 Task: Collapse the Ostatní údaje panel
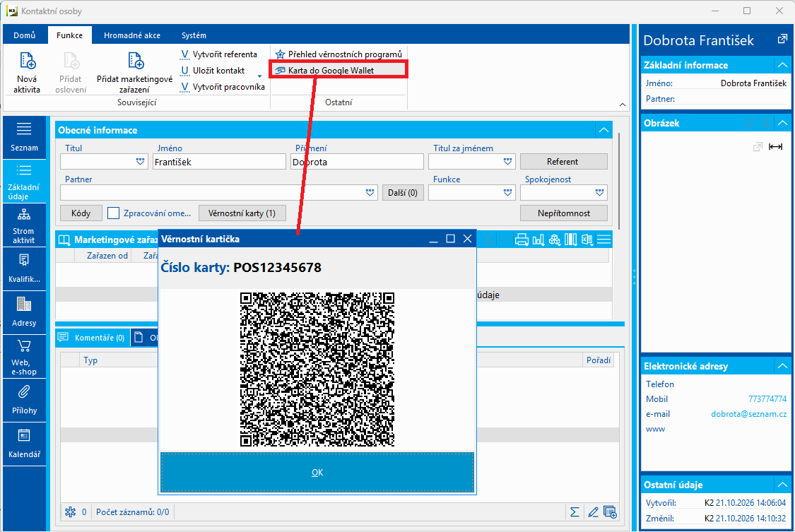[x=782, y=485]
